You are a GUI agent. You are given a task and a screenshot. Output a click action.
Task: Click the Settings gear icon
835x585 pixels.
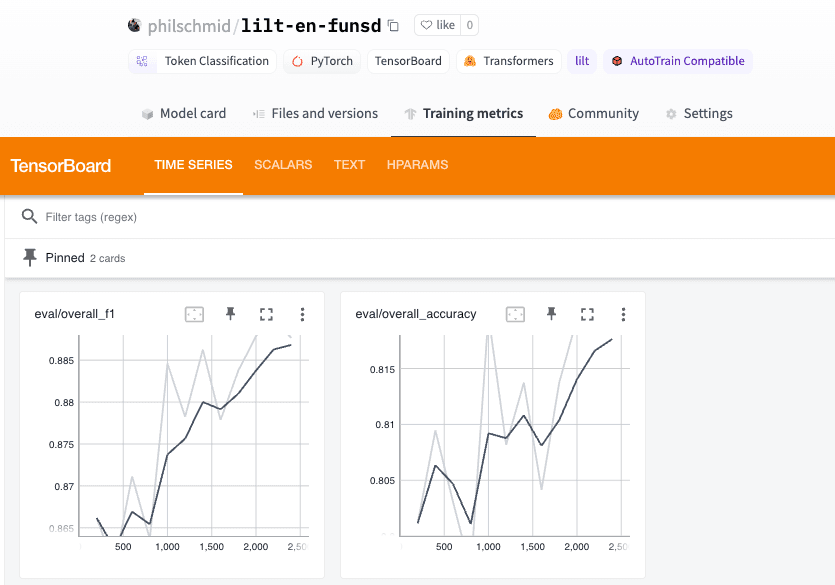[x=671, y=114]
